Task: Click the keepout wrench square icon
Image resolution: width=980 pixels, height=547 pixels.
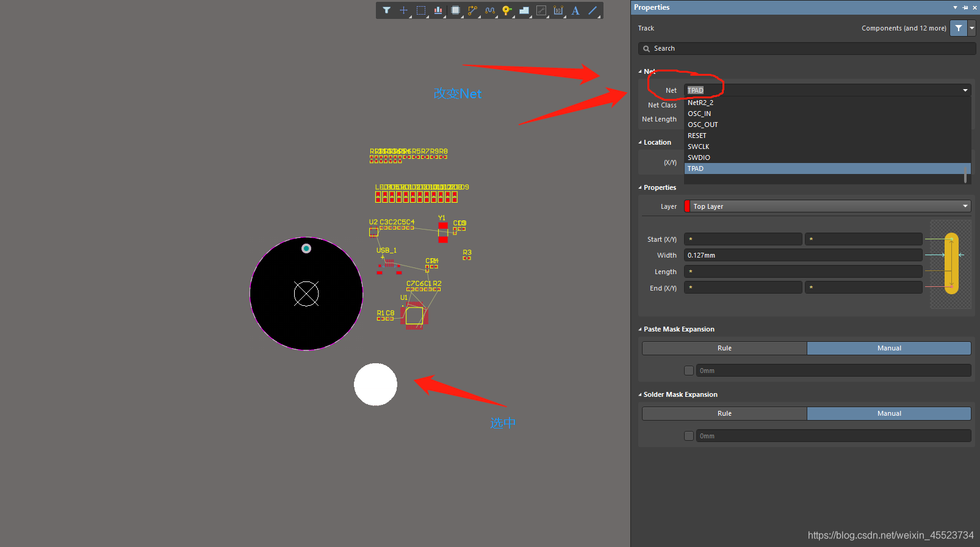Action: (x=541, y=10)
